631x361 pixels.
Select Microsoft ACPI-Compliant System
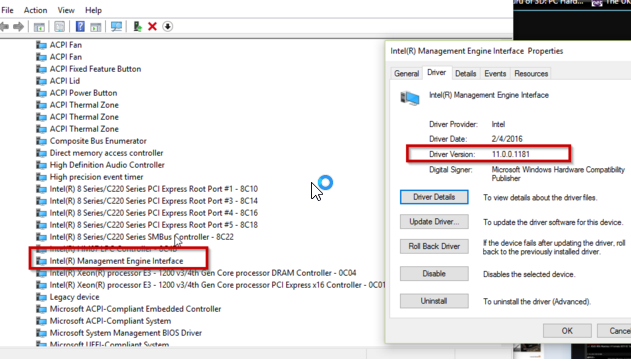[x=103, y=321]
